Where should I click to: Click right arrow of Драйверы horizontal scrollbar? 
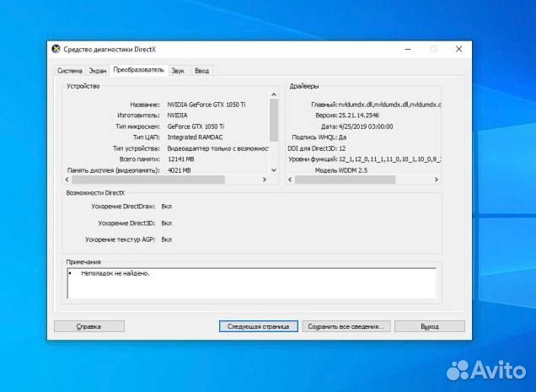437,180
